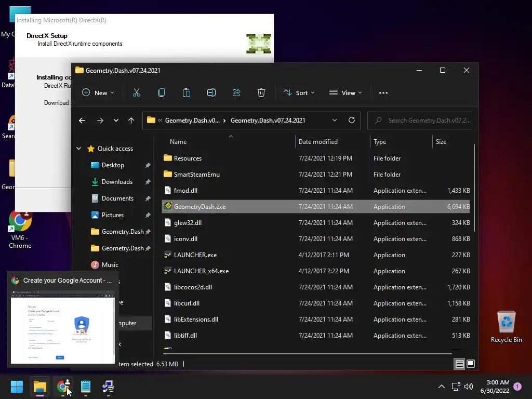532x399 pixels.
Task: Open the Recycle Bin desktop icon
Action: pos(506,327)
